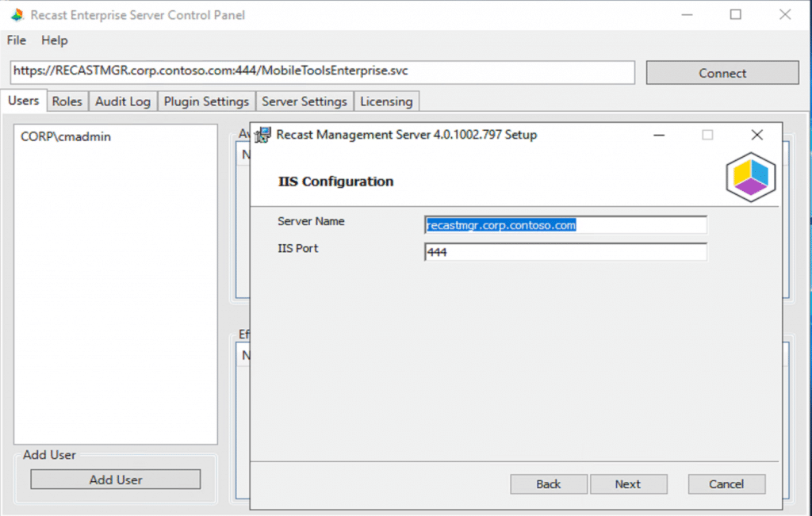The image size is (812, 516).
Task: Click the Add User button
Action: click(116, 480)
